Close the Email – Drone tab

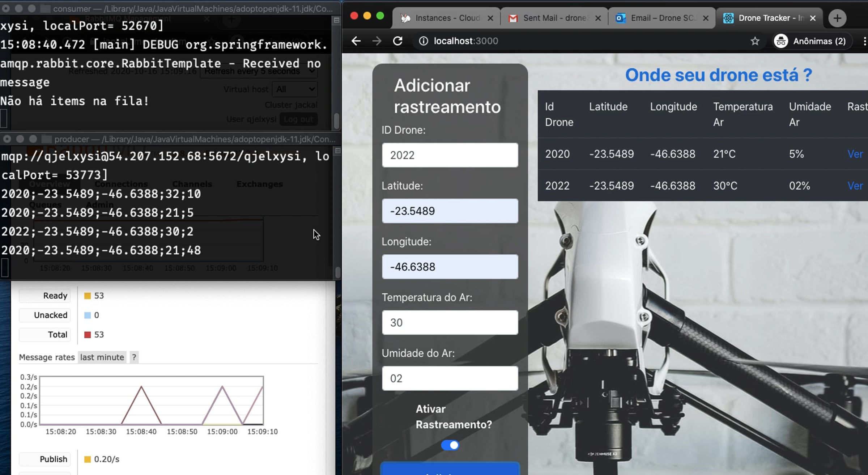tap(706, 18)
